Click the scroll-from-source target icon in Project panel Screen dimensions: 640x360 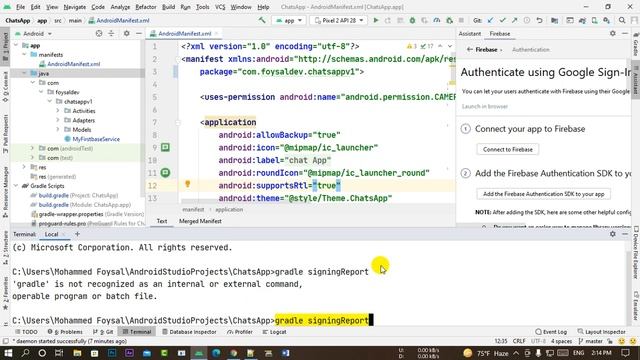[99, 33]
